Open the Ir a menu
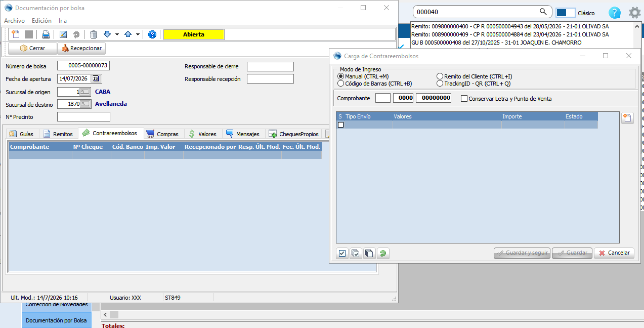This screenshot has width=644, height=328. pos(63,21)
